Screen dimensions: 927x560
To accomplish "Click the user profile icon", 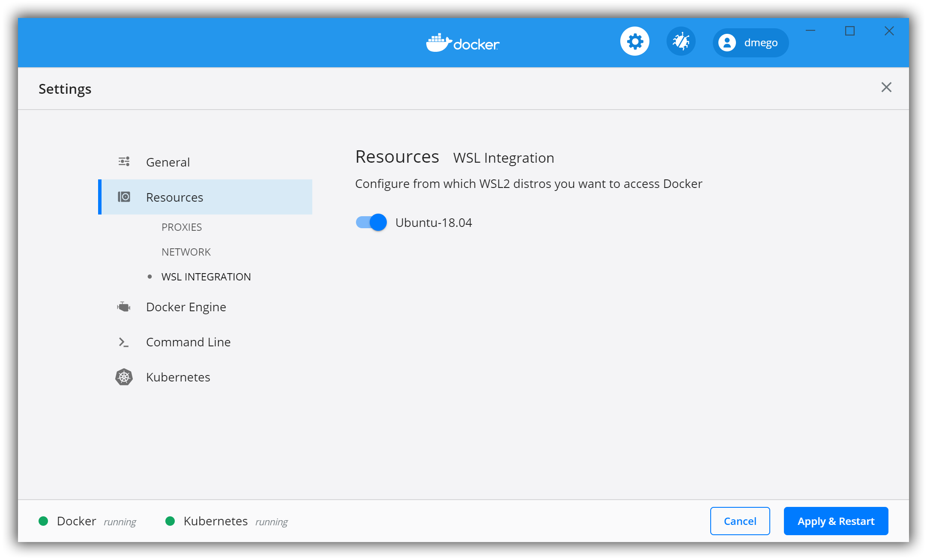I will click(x=727, y=41).
